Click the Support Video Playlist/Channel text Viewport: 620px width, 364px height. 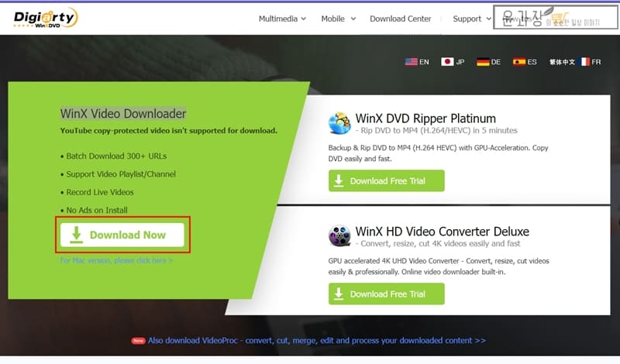[121, 174]
